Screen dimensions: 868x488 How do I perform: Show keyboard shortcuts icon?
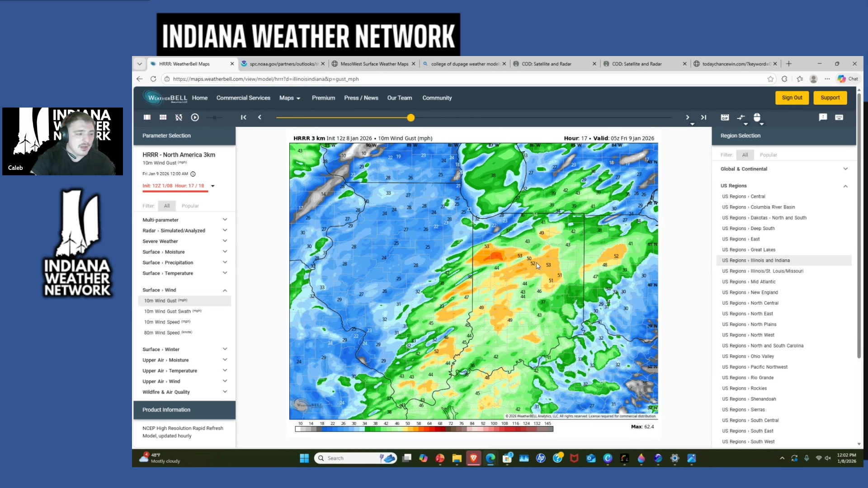(x=839, y=117)
